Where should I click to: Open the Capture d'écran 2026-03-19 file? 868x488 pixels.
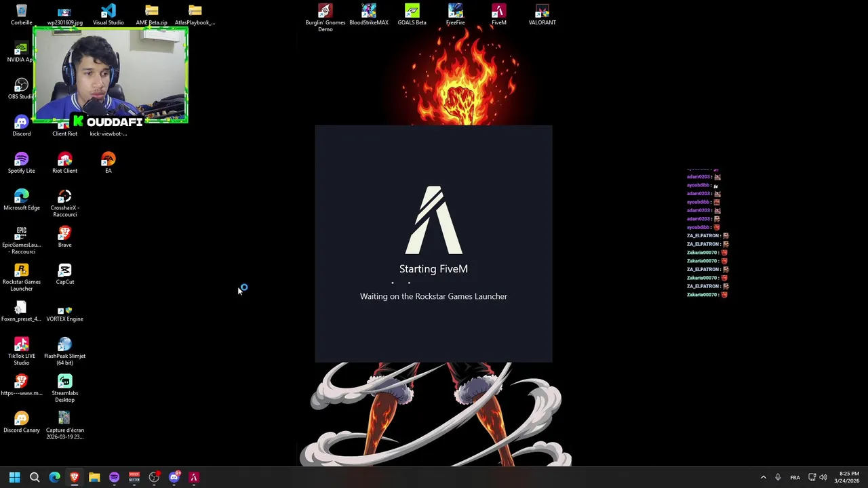(x=64, y=426)
